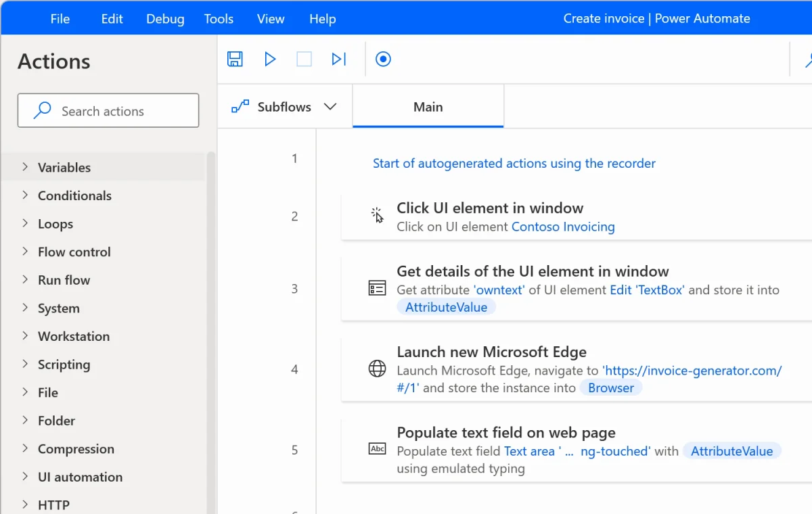Select the Launch new Microsoft Edge action
This screenshot has height=514, width=812.
tap(577, 369)
